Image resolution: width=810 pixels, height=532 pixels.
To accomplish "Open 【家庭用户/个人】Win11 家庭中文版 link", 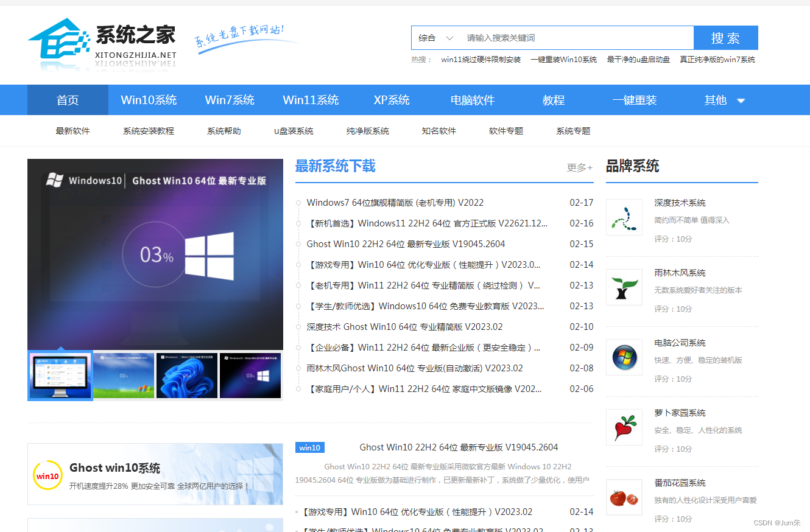I will point(424,389).
